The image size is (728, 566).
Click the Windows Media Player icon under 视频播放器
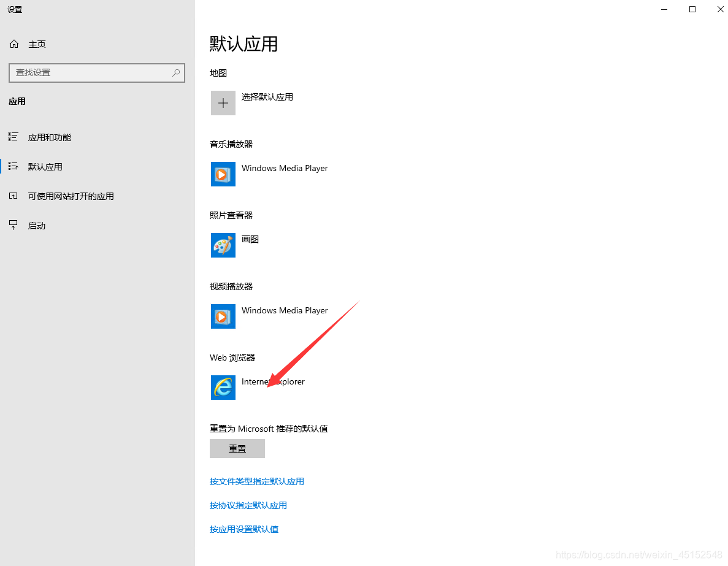coord(223,316)
